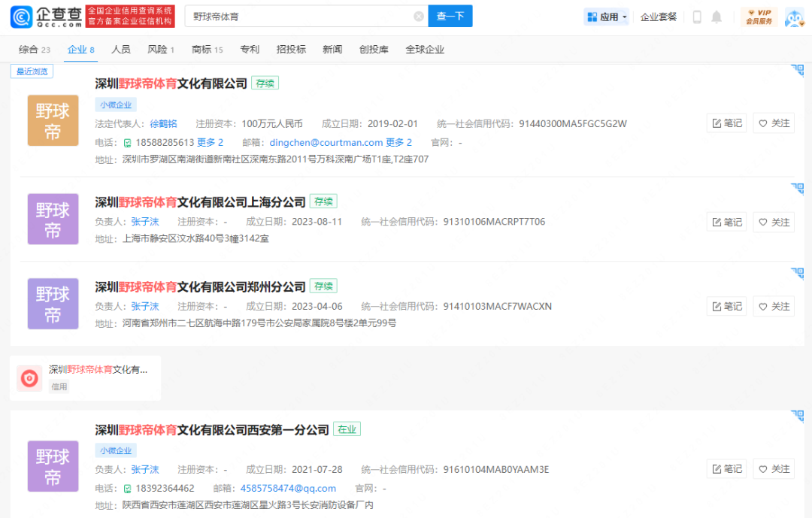
Task: Switch to the 风险 tab
Action: [x=161, y=50]
